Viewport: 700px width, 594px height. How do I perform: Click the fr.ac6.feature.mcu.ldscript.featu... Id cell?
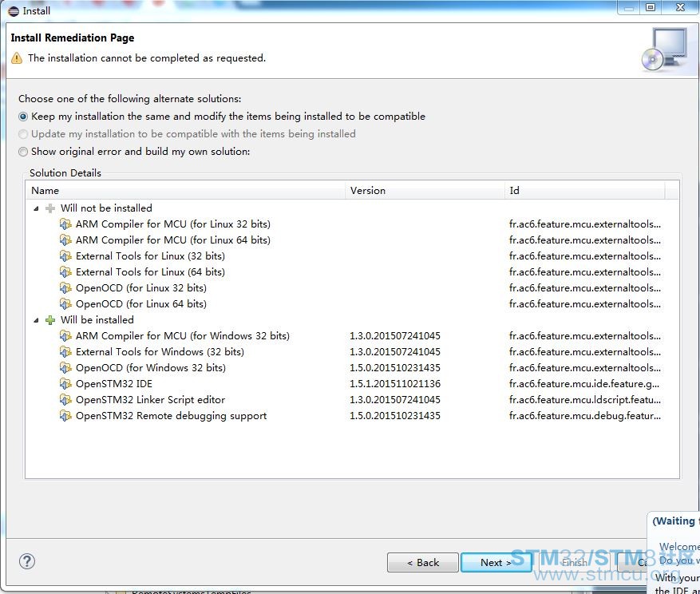tap(585, 400)
